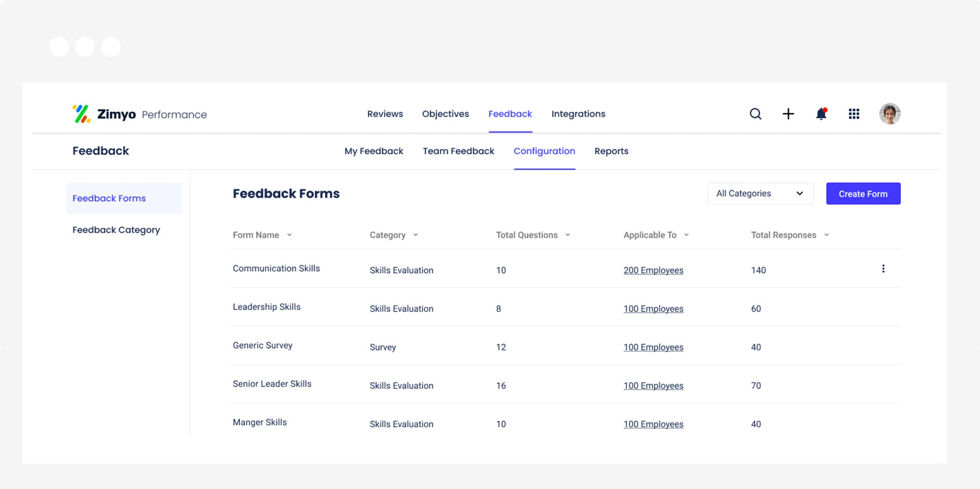Viewport: 980px width, 489px height.
Task: Open the three-dot menu for Communication Skills
Action: (x=883, y=269)
